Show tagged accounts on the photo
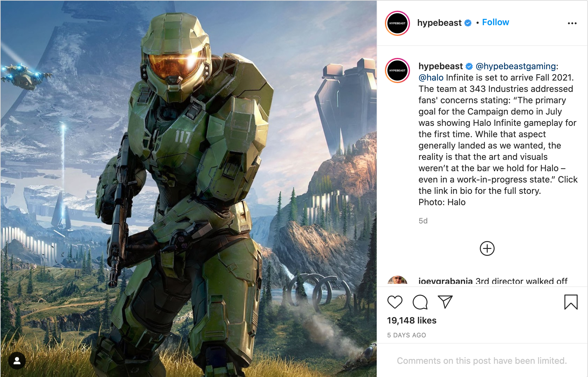588x377 pixels. point(17,361)
